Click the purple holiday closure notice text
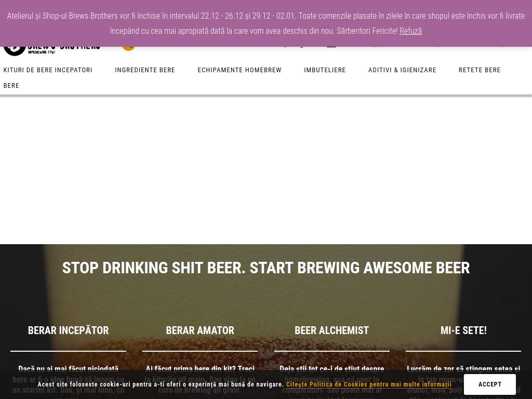The image size is (532, 399). point(208,16)
